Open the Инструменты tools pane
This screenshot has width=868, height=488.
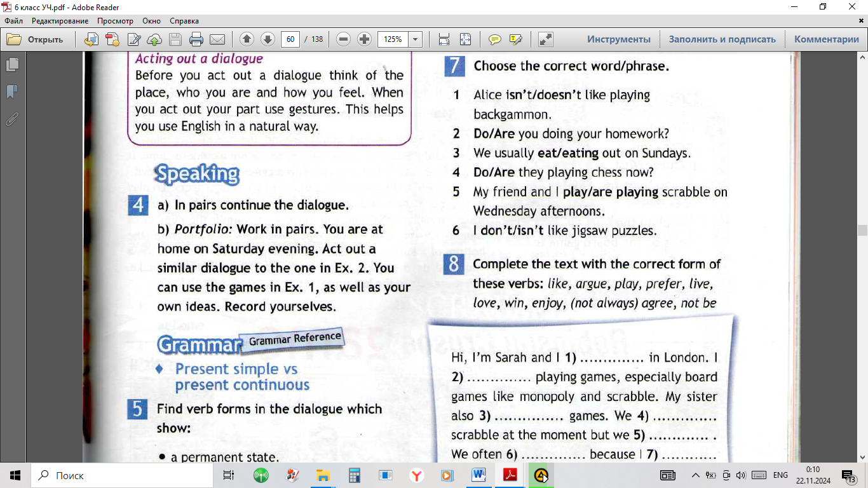618,39
